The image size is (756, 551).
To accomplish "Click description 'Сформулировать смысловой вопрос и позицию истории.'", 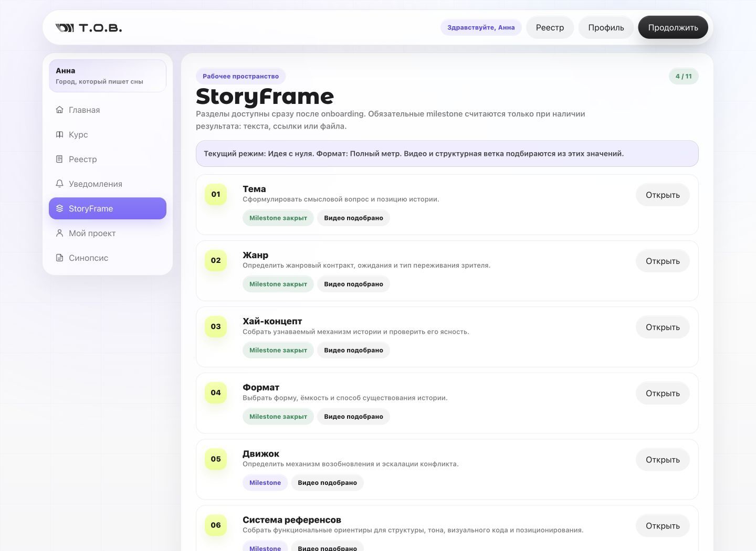I will (341, 199).
